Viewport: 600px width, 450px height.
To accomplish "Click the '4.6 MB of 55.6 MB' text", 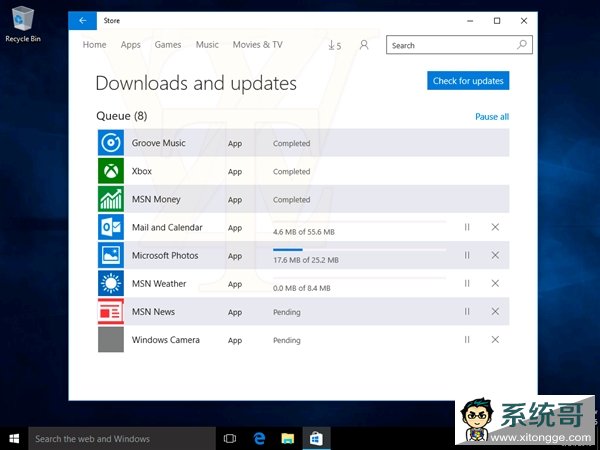I will point(304,232).
